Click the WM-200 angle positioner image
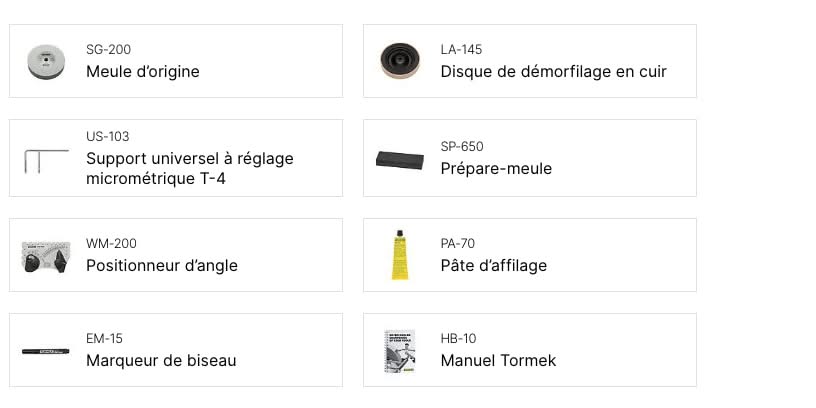Image resolution: width=816 pixels, height=408 pixels. 46,255
